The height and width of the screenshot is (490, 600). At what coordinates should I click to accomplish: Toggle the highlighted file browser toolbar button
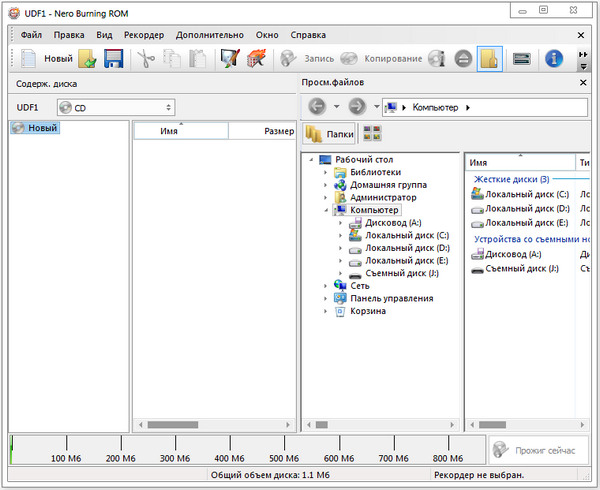[x=490, y=59]
